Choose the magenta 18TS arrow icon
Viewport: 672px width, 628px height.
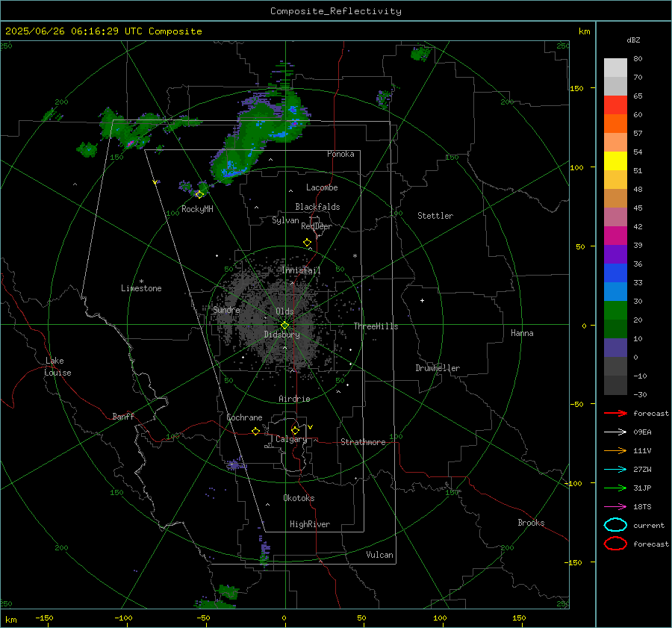pyautogui.click(x=615, y=507)
